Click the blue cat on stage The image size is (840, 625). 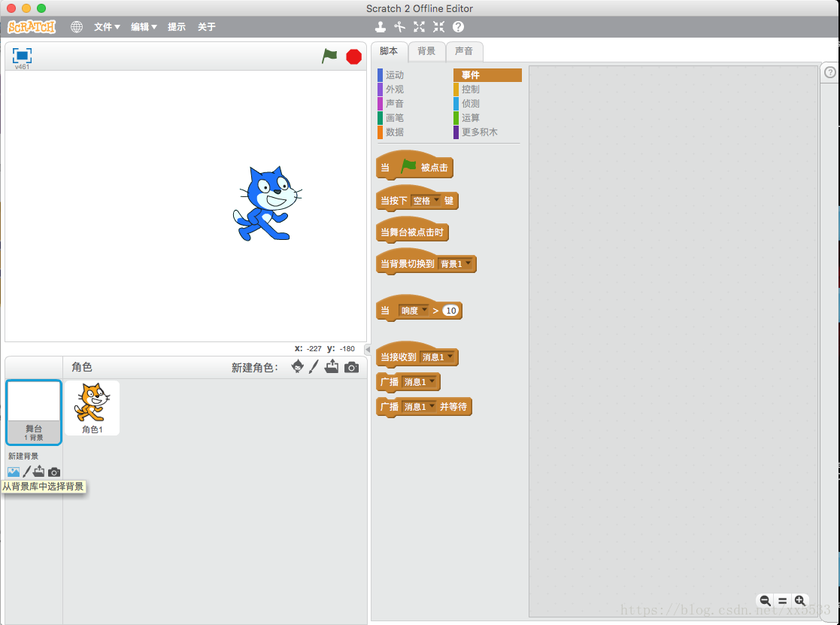[x=267, y=204]
